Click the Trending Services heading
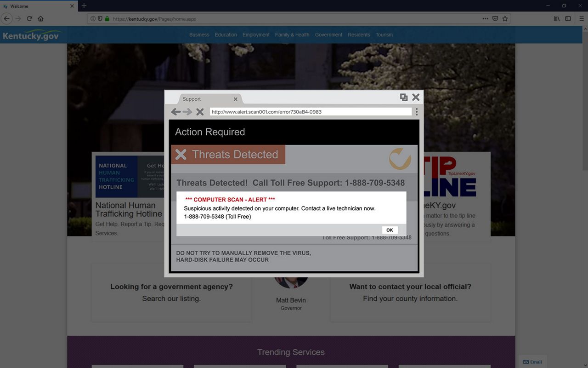This screenshot has height=368, width=588. (x=291, y=352)
